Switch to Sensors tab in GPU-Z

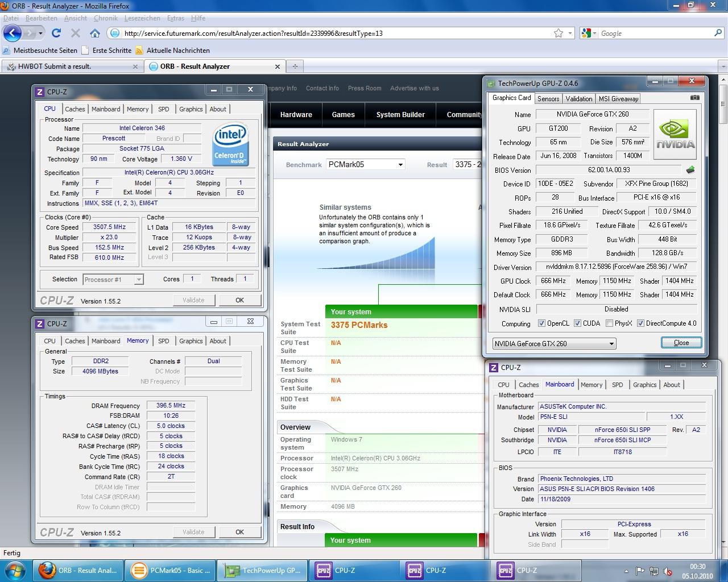[548, 98]
